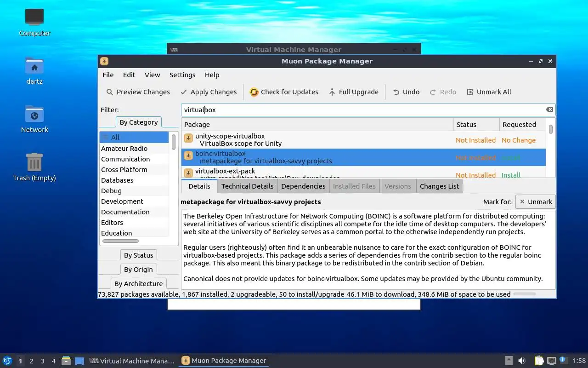Open the Edit menu

(129, 75)
